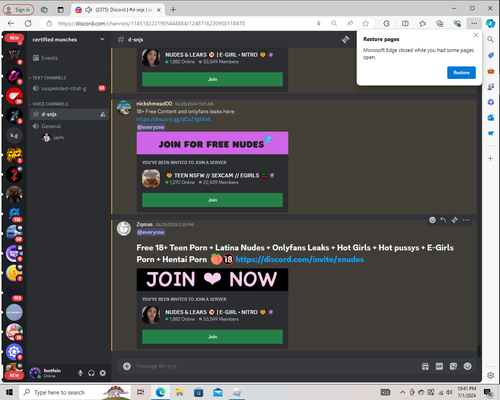Open Edge sidebar Outlook icon
Viewport: 500px width, 400px height.
click(x=490, y=118)
